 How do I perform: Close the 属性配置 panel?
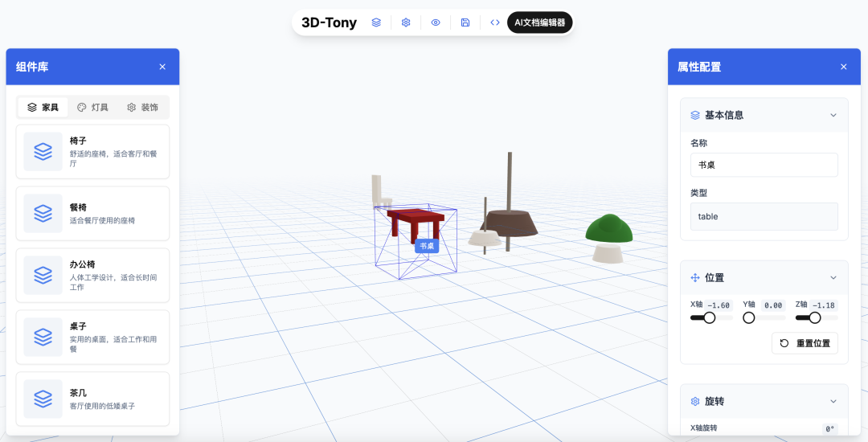844,67
